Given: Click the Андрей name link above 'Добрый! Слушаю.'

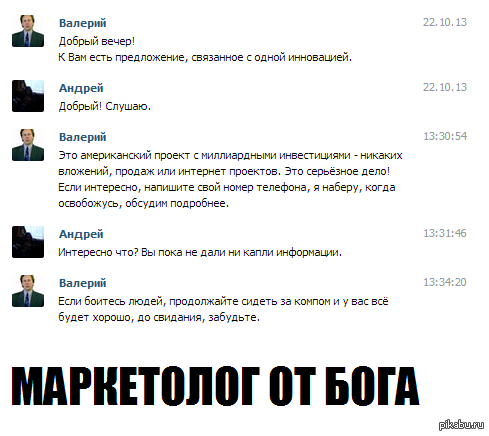Looking at the screenshot, I should 81,88.
